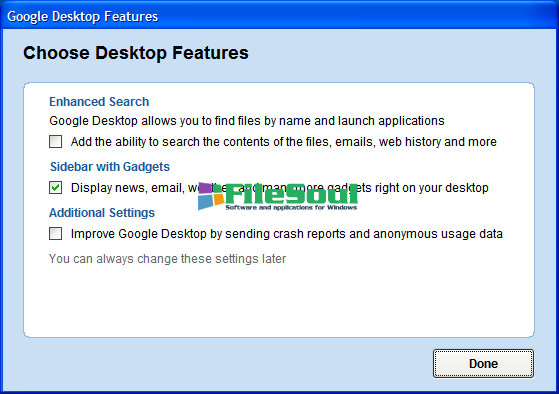Click the Choose Desktop Features title

(x=136, y=53)
